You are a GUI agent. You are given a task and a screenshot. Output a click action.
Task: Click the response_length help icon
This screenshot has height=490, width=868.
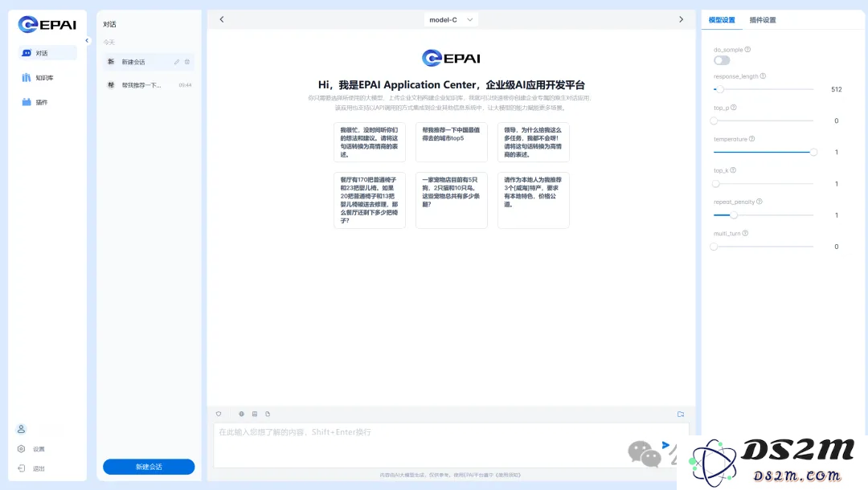(763, 76)
